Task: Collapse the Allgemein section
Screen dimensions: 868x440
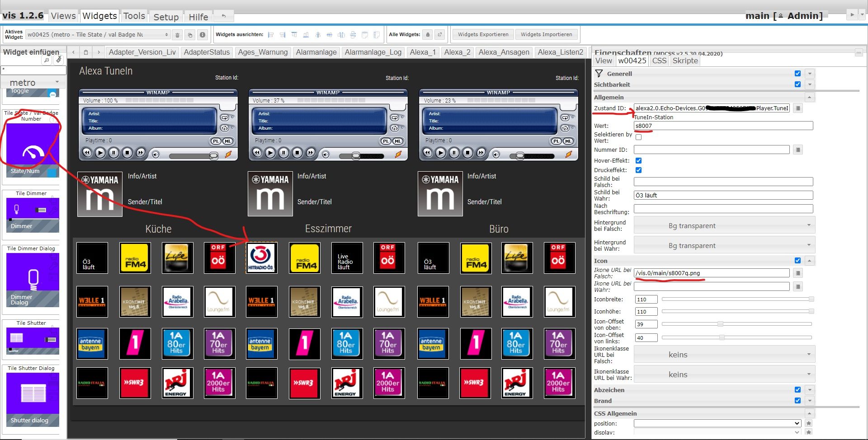Action: (x=810, y=97)
